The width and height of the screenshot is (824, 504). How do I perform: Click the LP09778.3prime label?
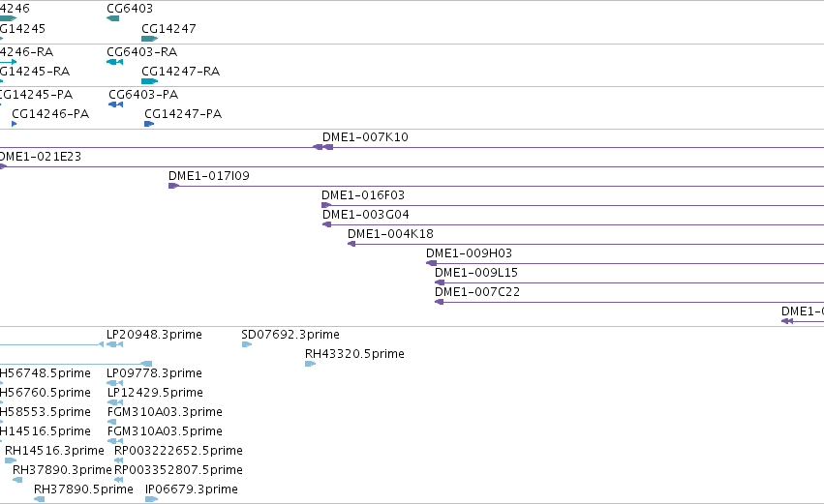155,373
